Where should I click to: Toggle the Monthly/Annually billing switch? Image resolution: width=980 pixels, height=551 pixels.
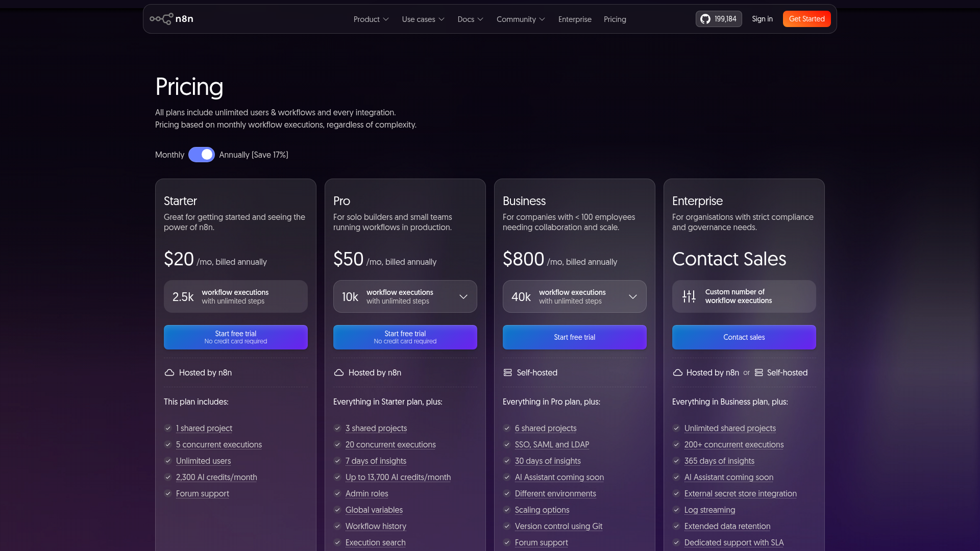(x=202, y=155)
